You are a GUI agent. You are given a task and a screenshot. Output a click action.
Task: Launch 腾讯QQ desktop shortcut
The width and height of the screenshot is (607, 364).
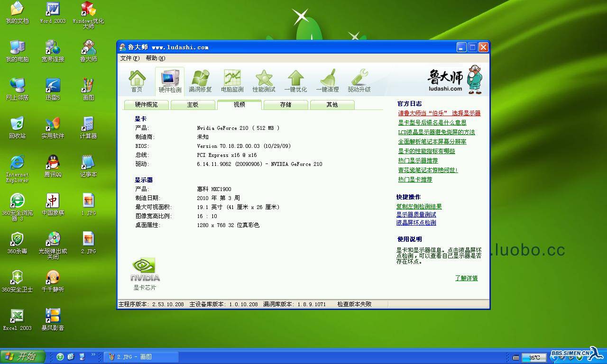click(53, 166)
